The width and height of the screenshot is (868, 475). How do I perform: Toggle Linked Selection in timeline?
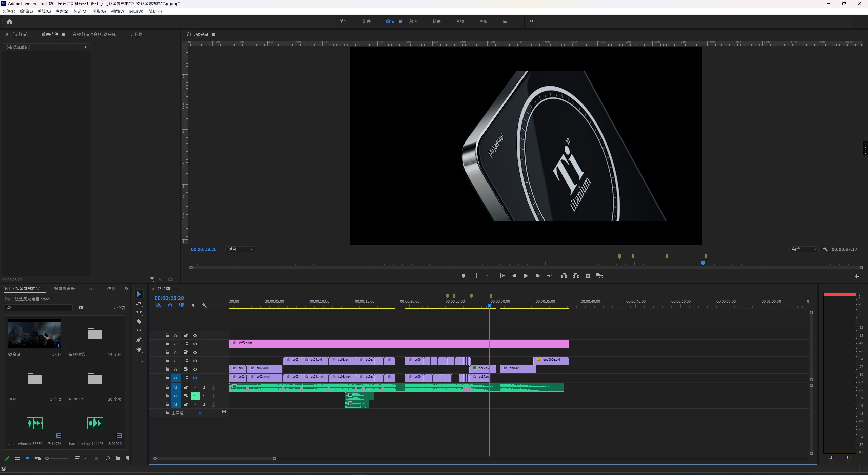(x=181, y=305)
